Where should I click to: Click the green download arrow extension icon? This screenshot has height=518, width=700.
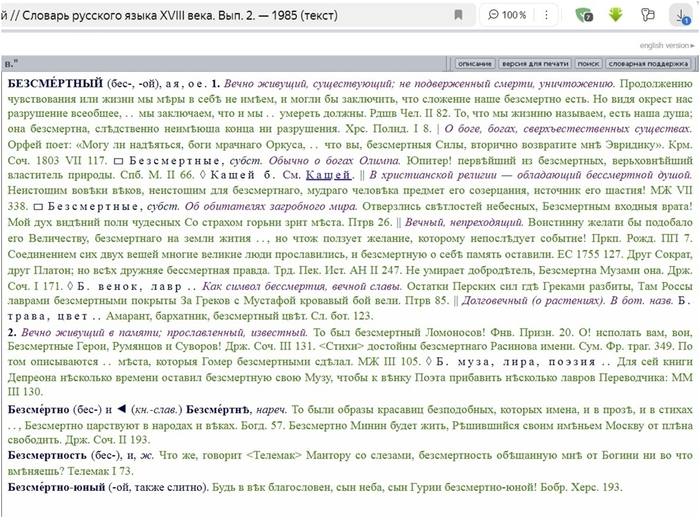click(x=616, y=15)
